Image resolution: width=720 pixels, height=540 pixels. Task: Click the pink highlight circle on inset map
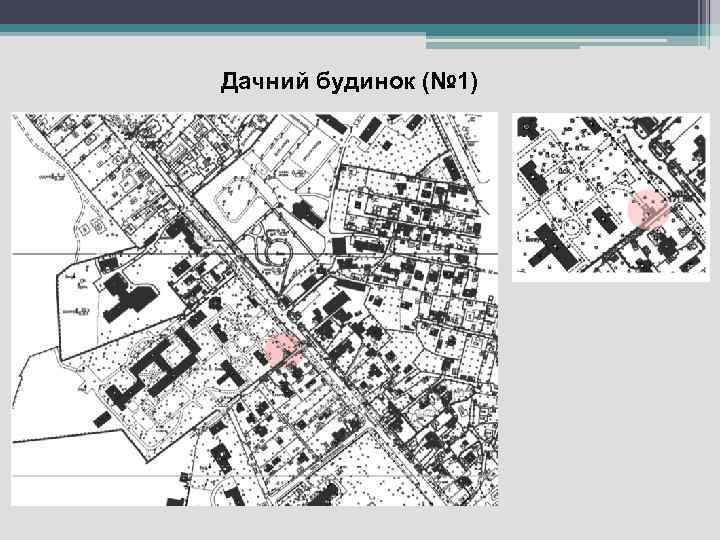(x=649, y=209)
